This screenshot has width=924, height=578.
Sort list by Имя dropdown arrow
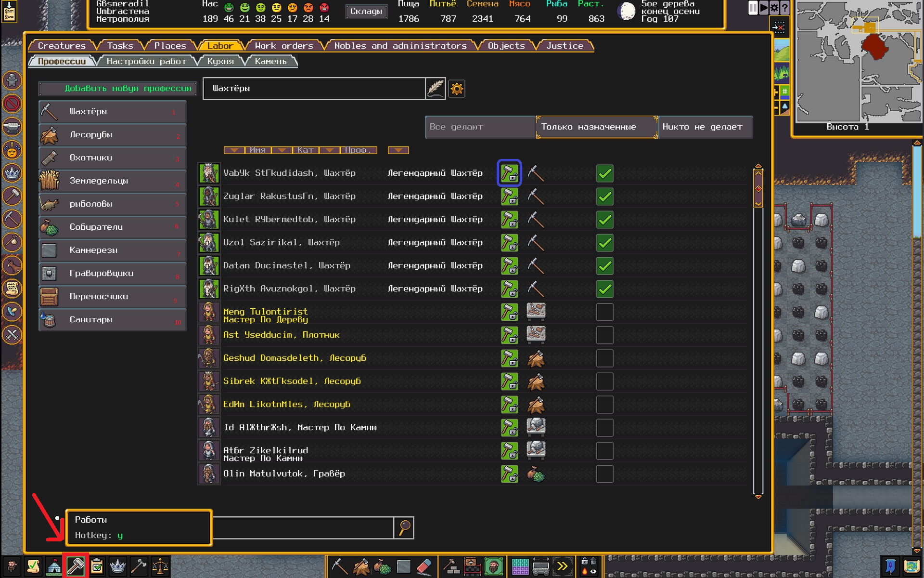[x=234, y=150]
